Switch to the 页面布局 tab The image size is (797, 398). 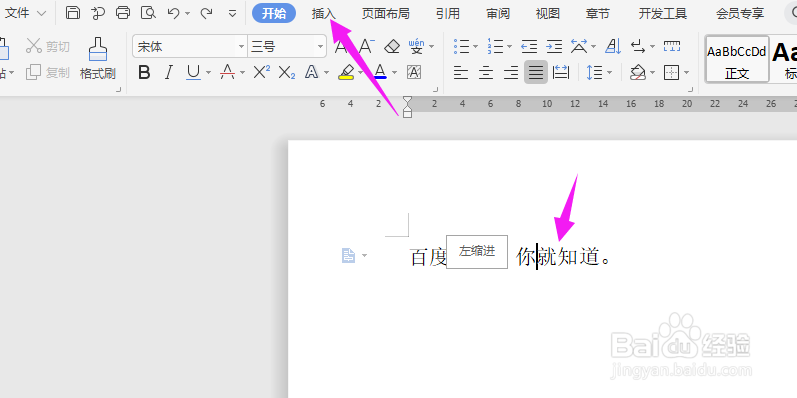[386, 14]
